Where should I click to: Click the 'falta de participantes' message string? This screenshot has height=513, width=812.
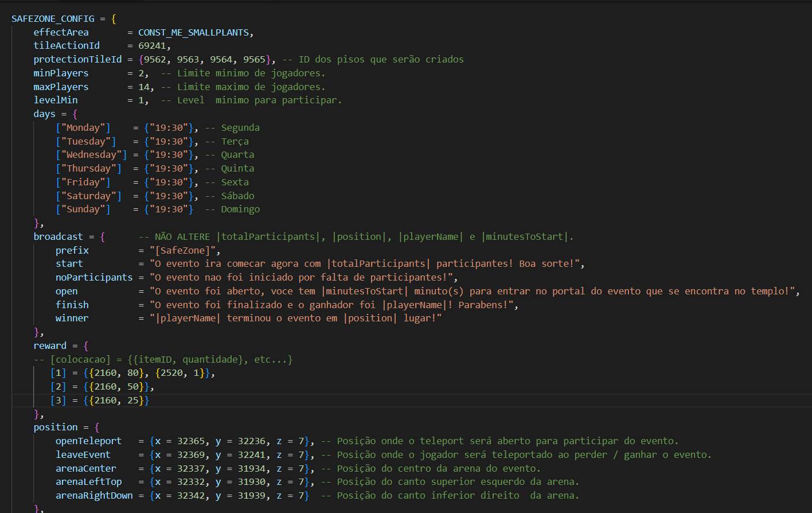301,278
